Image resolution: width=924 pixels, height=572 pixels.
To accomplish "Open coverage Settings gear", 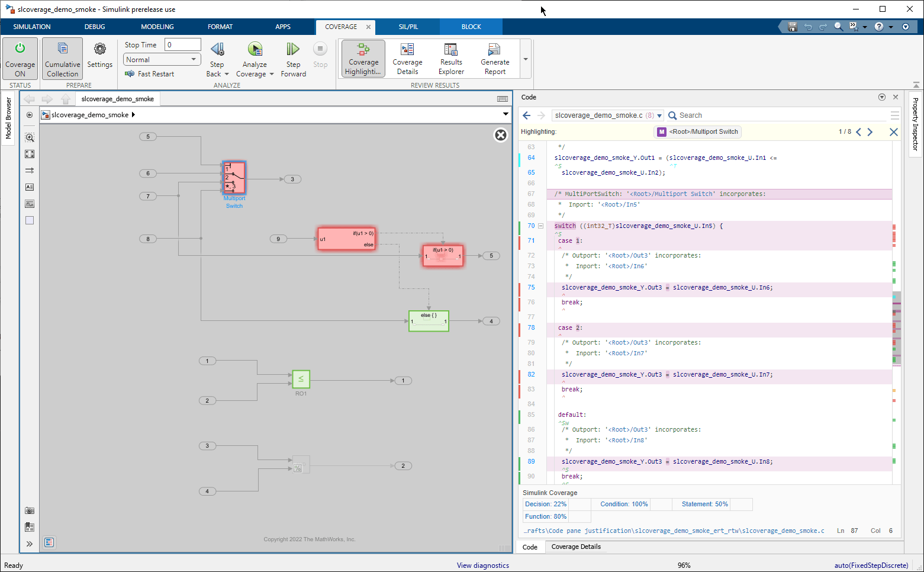I will [x=100, y=56].
